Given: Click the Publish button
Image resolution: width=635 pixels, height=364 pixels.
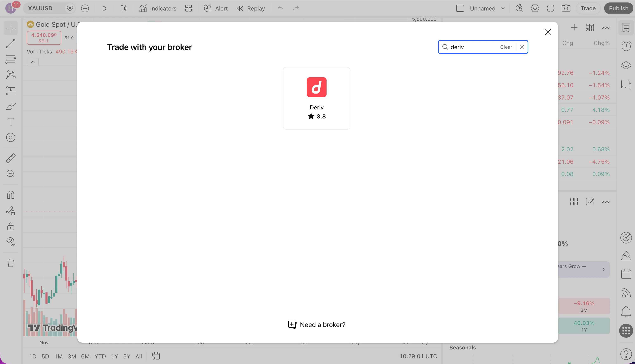Looking at the screenshot, I should (x=619, y=8).
